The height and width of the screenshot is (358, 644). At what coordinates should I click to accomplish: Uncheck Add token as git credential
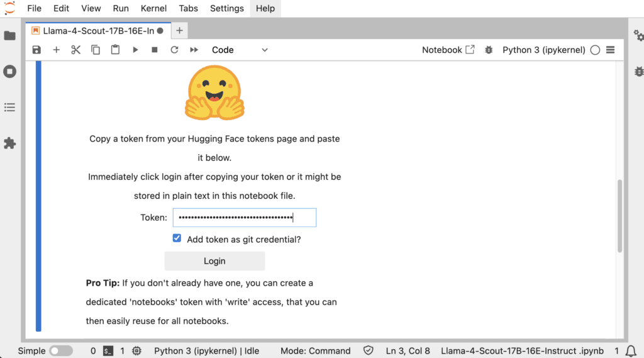point(177,238)
